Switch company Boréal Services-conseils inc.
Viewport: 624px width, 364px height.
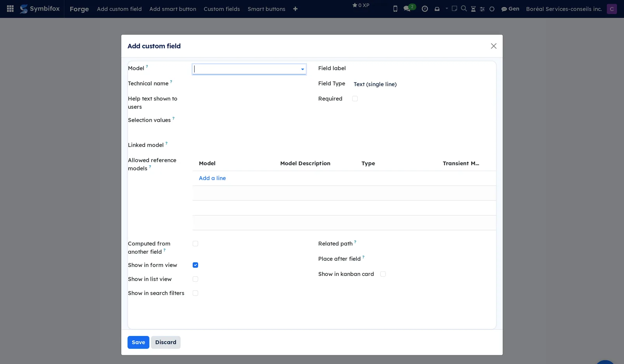[x=564, y=9]
